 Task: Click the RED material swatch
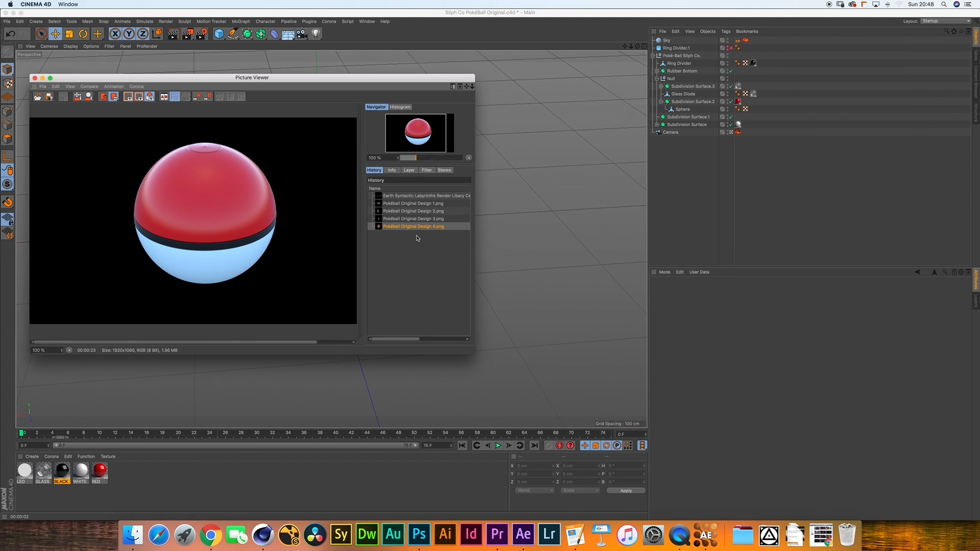pyautogui.click(x=100, y=470)
